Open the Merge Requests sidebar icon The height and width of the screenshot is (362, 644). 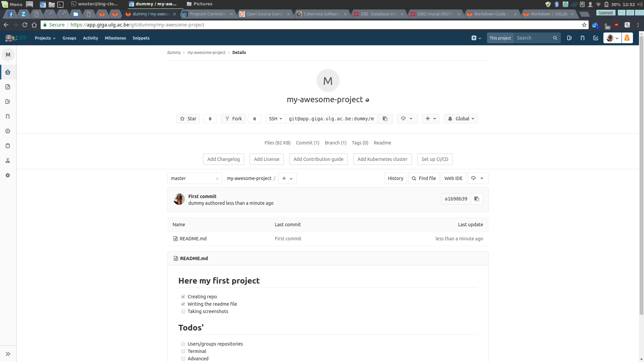(8, 116)
